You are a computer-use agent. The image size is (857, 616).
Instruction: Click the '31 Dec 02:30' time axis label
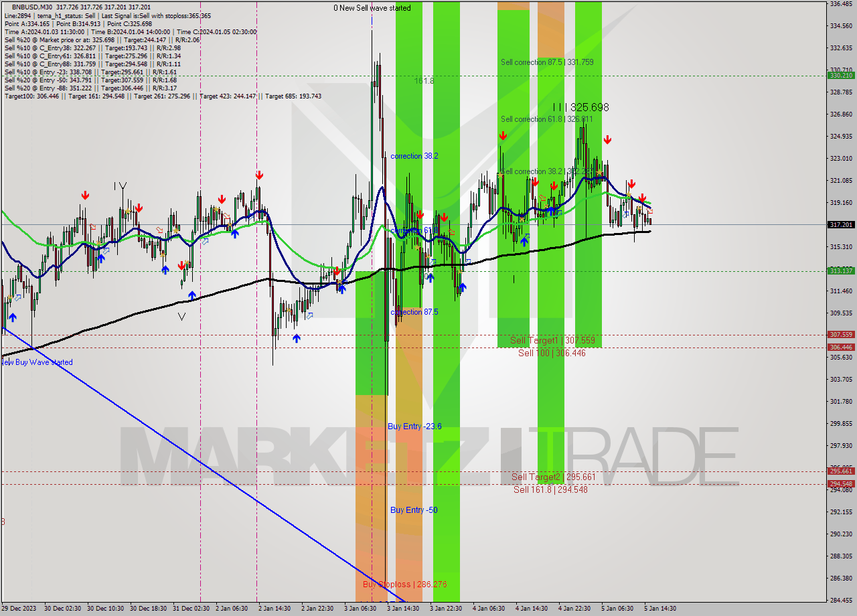191,609
